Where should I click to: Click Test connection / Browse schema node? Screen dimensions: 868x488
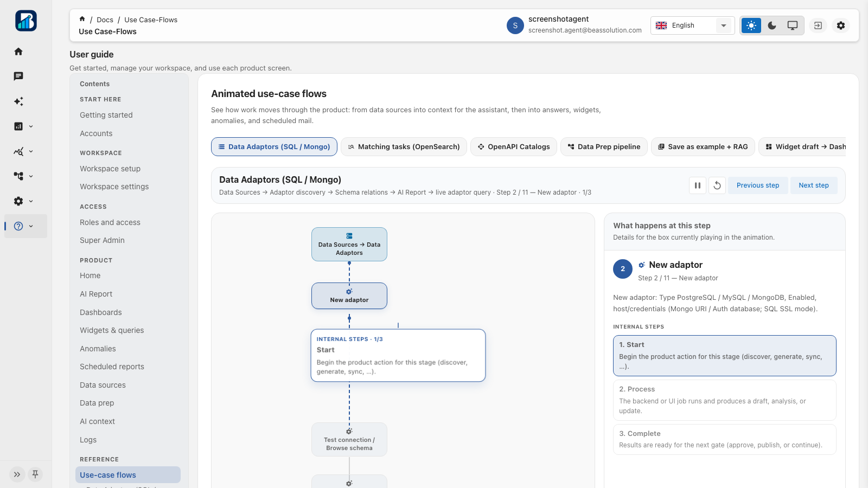[349, 440]
